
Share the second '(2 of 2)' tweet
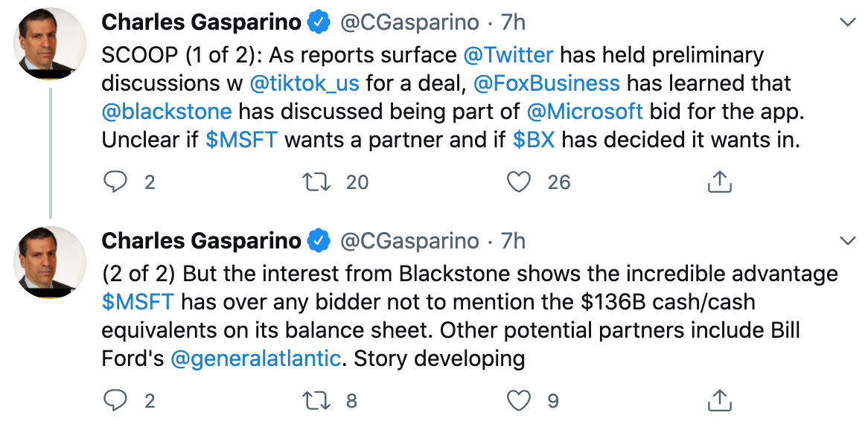tap(718, 401)
